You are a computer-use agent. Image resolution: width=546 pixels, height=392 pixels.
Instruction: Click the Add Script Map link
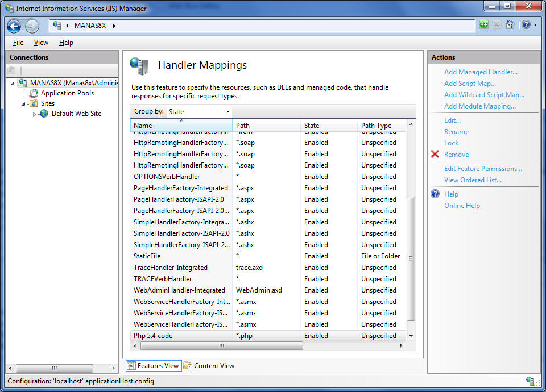point(470,84)
